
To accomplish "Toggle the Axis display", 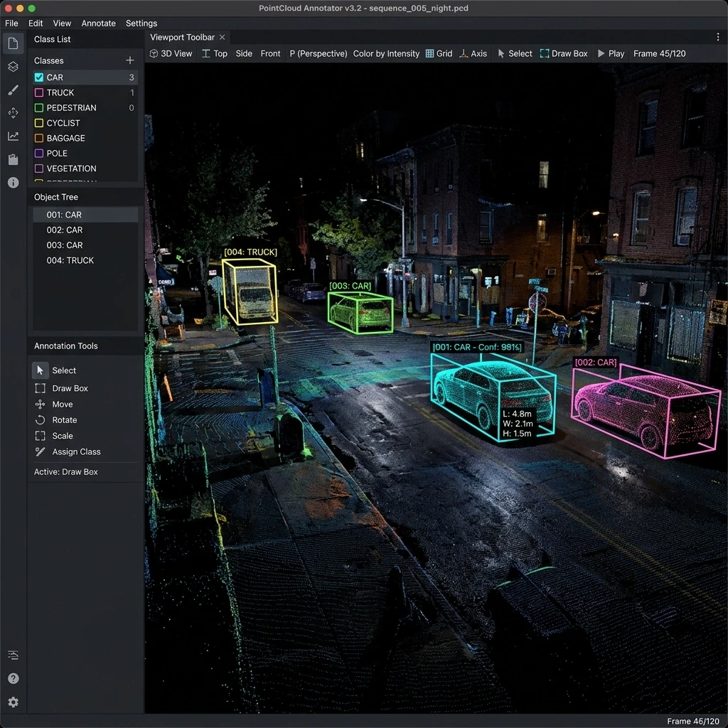I will pos(473,54).
